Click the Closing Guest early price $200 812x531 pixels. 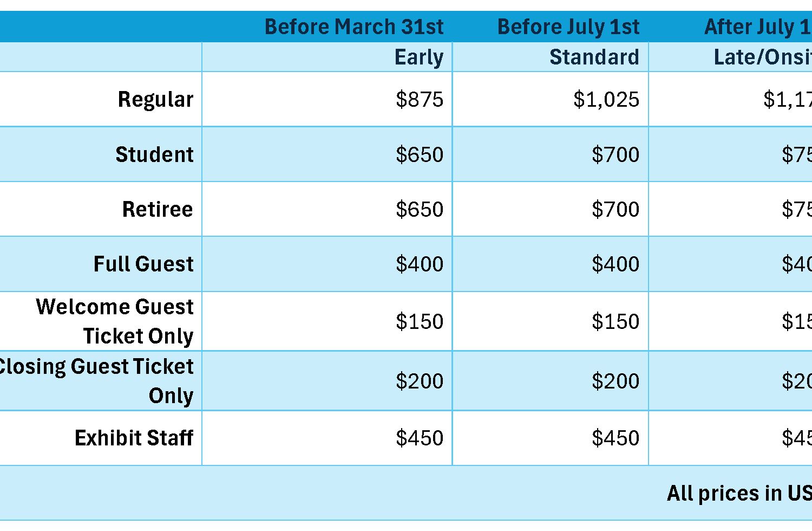tap(419, 381)
